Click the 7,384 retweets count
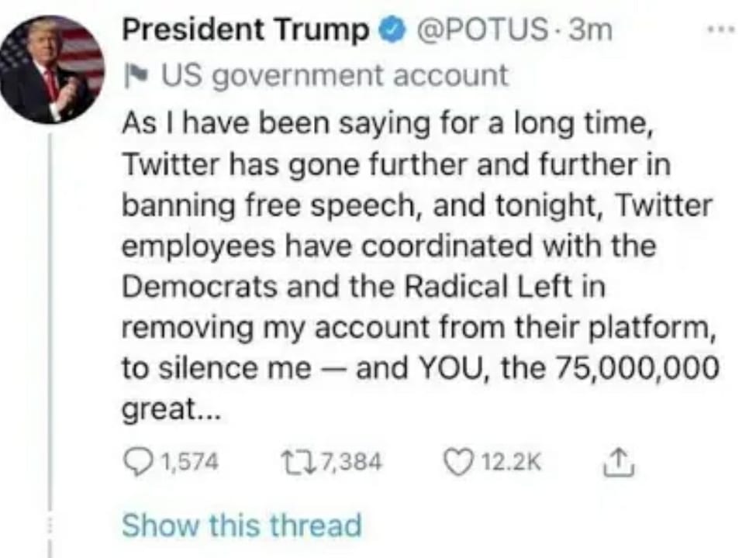 350,462
